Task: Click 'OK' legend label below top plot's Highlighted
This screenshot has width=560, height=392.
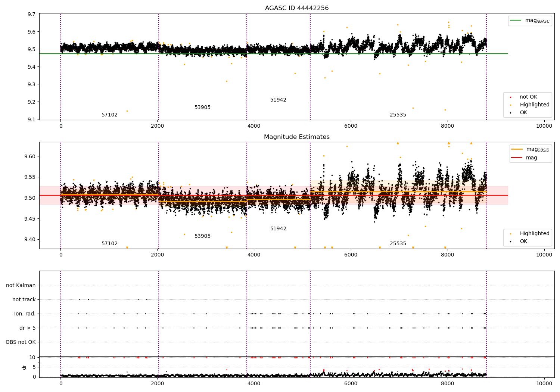Action: click(523, 113)
